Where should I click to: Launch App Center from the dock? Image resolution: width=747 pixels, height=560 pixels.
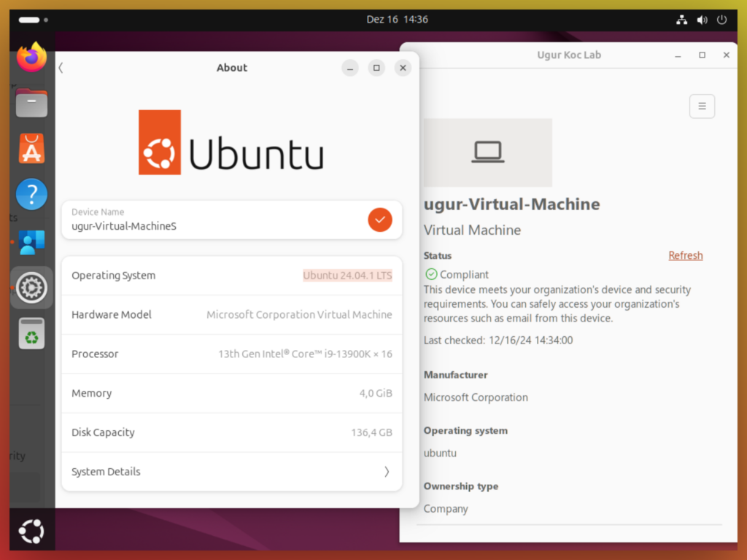click(31, 148)
